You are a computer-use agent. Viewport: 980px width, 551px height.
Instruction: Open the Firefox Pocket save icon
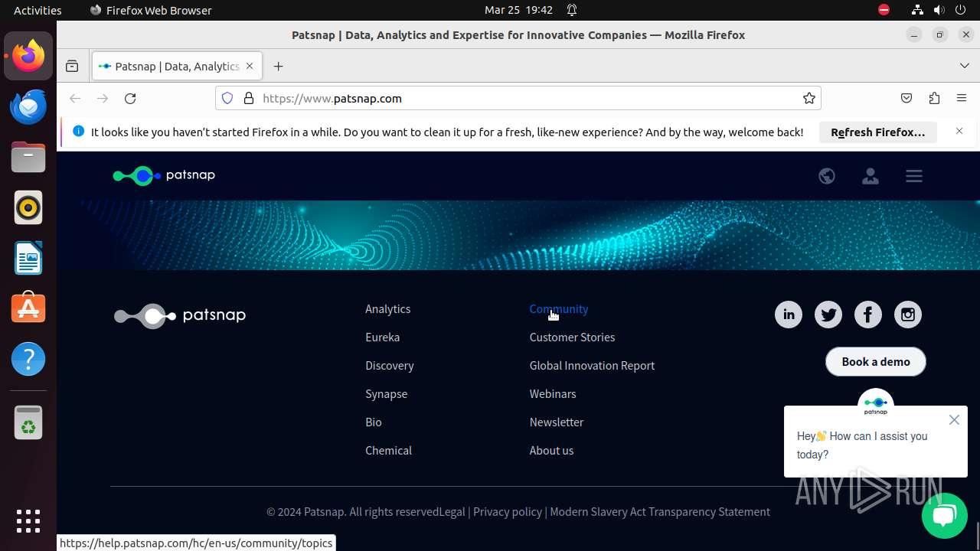point(906,98)
